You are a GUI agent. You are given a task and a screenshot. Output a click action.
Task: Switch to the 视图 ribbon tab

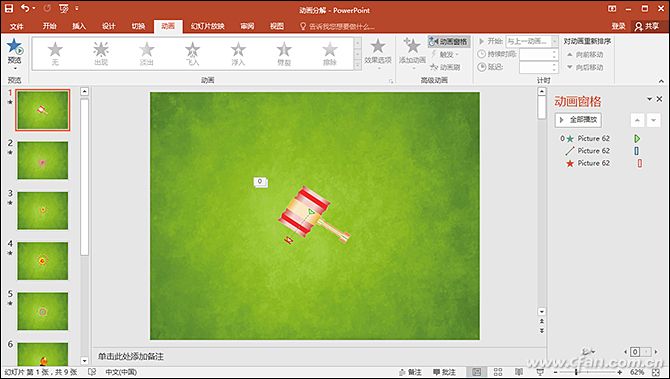pos(276,26)
